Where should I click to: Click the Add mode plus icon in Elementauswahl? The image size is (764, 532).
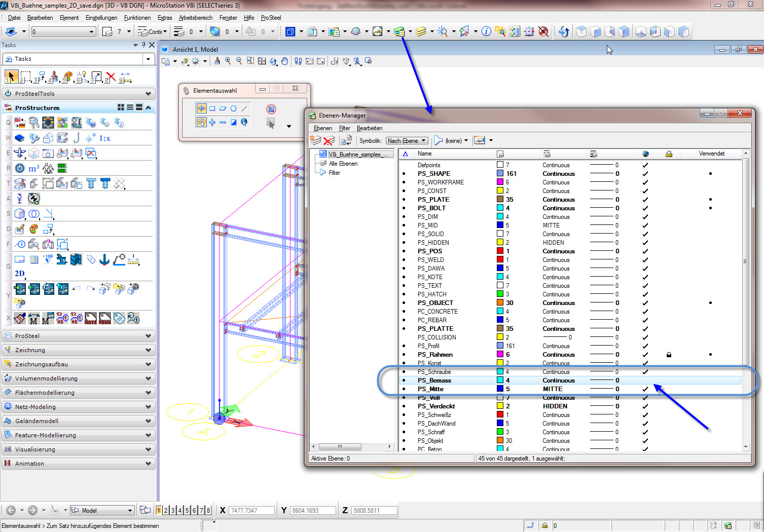212,122
